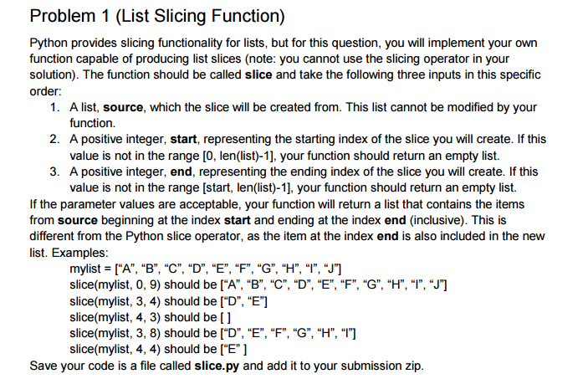
Task: Click the slice(mylist, 0, 9) example line
Action: (x=258, y=284)
